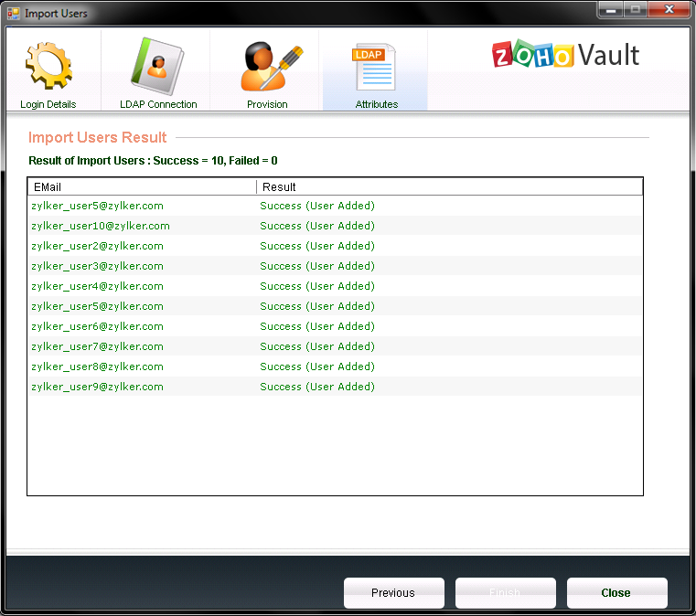Pick the zylker_user7@zylker.com list item
The width and height of the screenshot is (696, 616).
click(x=97, y=346)
